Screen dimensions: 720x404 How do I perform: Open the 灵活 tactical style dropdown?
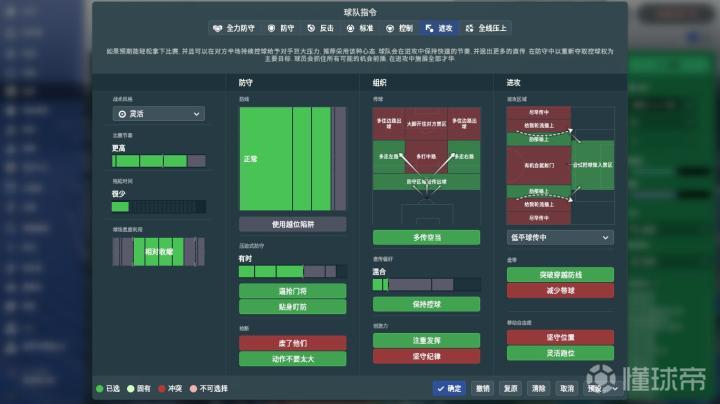(159, 114)
